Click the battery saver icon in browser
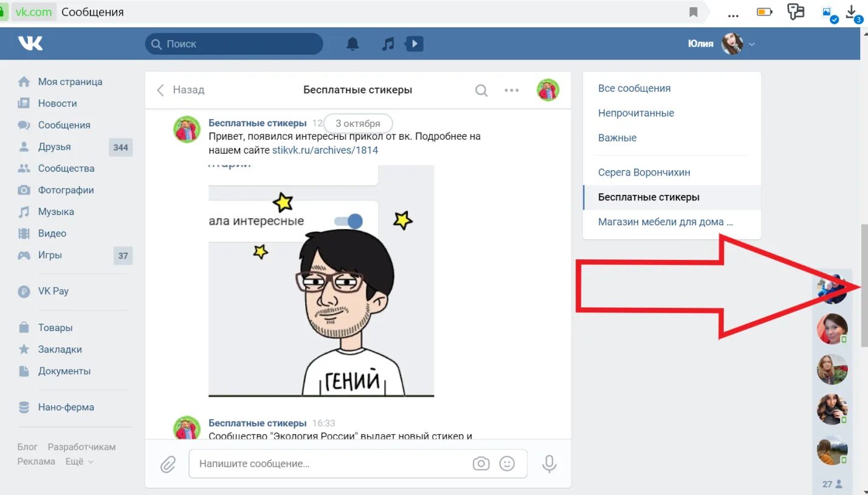This screenshot has width=868, height=495. coord(764,12)
